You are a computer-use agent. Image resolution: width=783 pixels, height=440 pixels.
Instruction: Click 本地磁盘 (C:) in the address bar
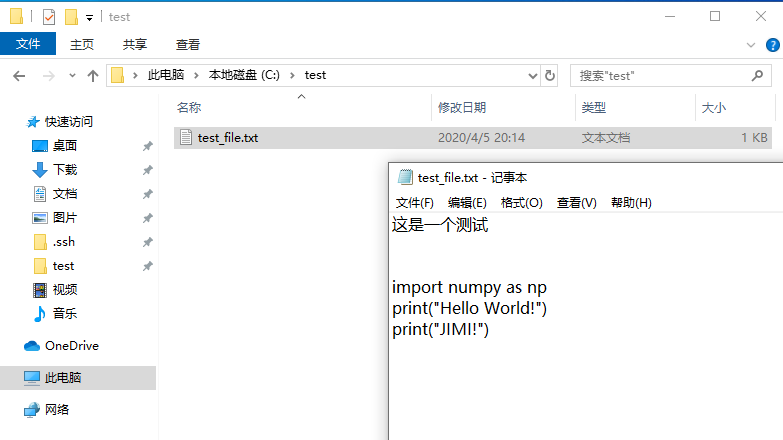(244, 75)
